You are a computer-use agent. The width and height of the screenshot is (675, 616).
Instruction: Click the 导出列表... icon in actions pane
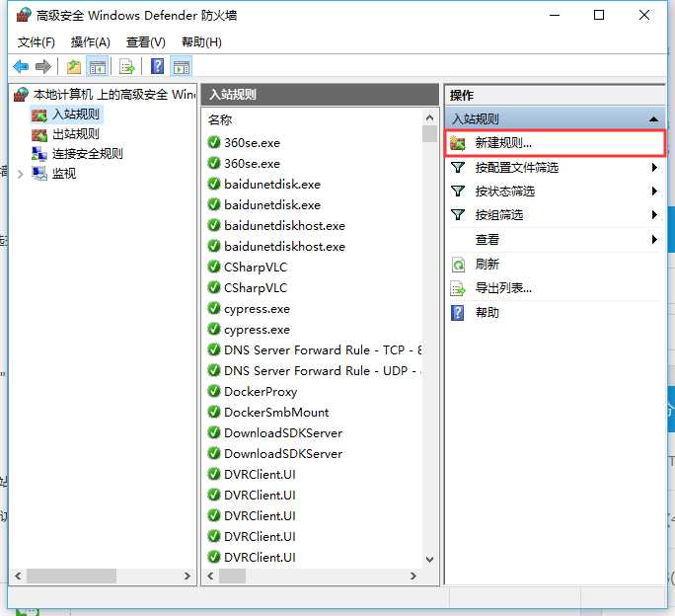click(x=458, y=288)
